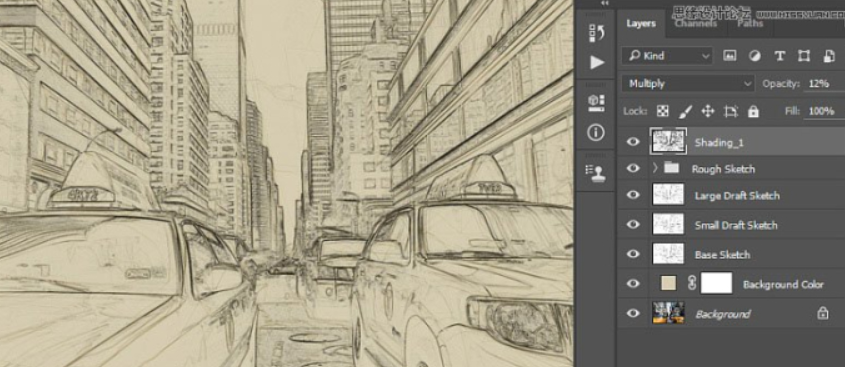Switch to the Channels tab
The image size is (845, 367).
695,23
